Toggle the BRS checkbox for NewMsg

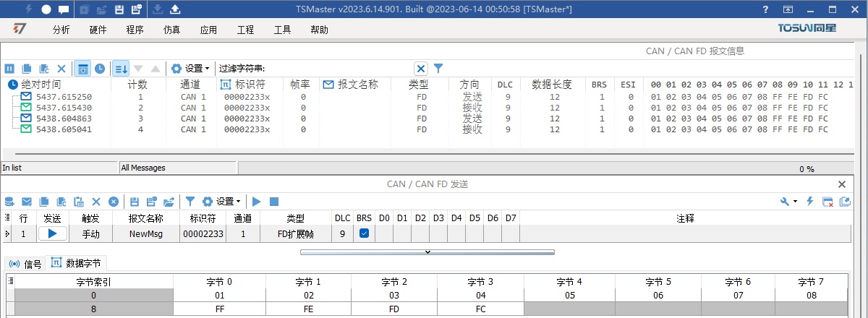pyautogui.click(x=365, y=233)
